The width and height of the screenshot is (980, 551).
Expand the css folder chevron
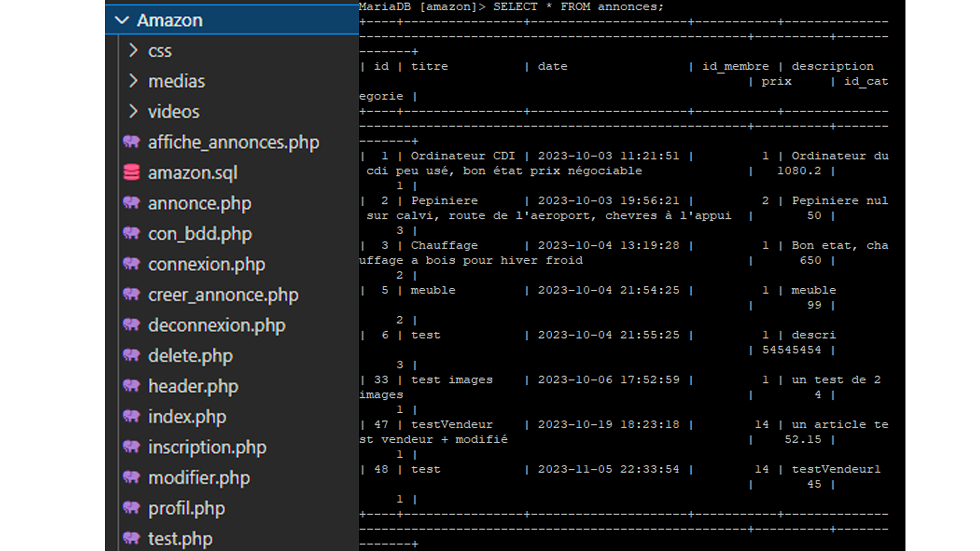pos(133,51)
